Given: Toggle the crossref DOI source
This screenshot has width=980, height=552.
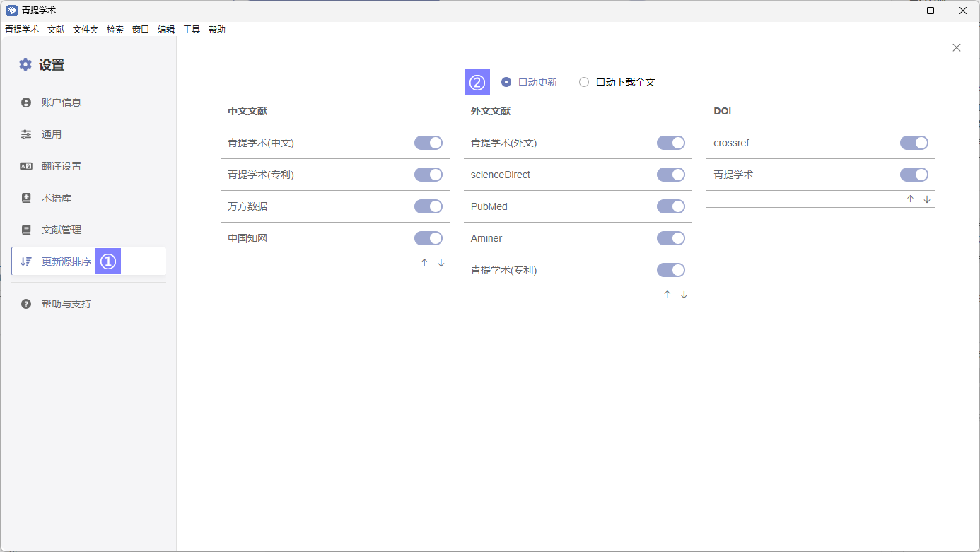Looking at the screenshot, I should click(914, 143).
